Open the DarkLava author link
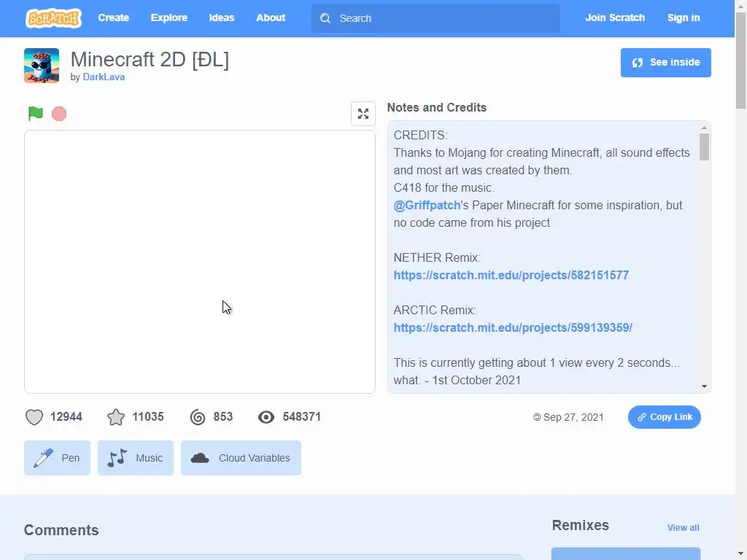This screenshot has height=560, width=747. (104, 77)
